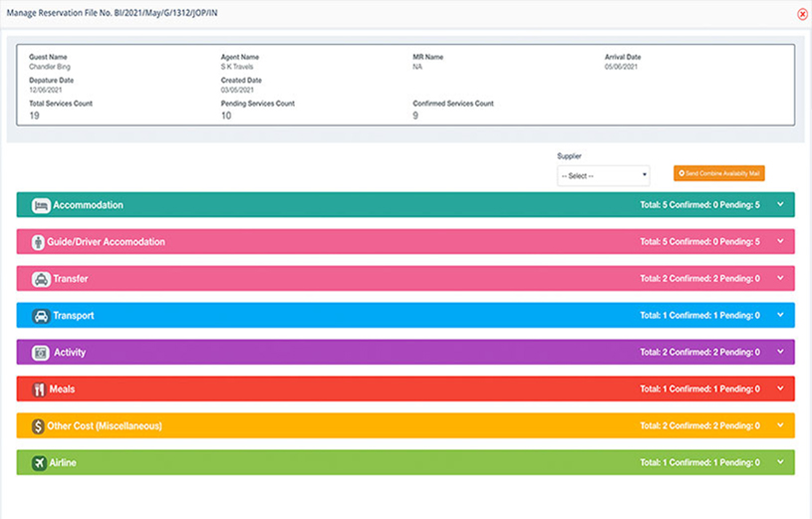The height and width of the screenshot is (519, 812).
Task: Expand the Transport section chevron
Action: point(780,315)
